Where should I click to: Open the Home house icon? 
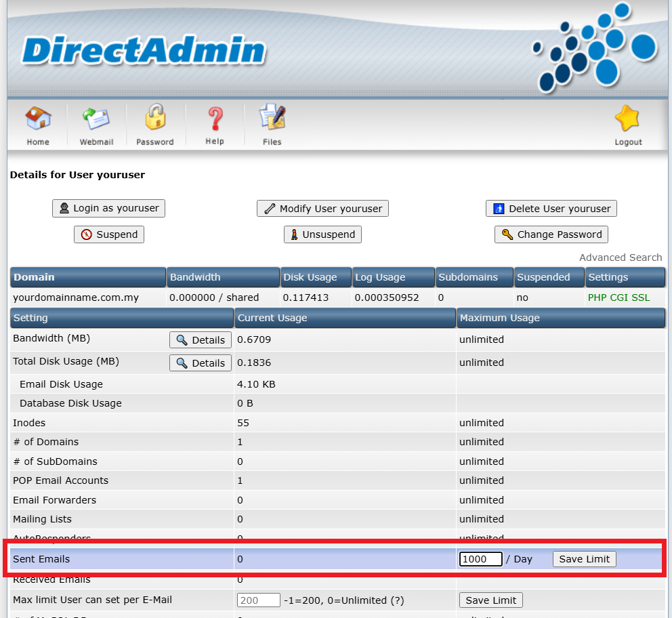pos(38,119)
